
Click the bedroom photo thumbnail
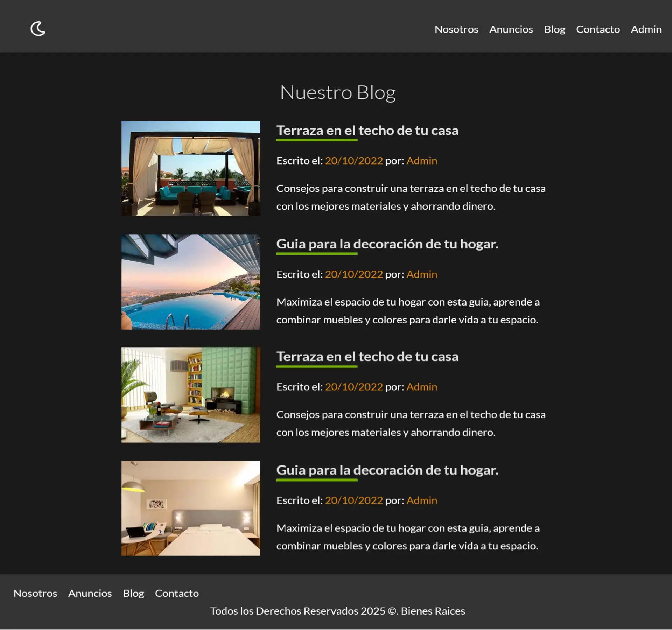tap(191, 508)
